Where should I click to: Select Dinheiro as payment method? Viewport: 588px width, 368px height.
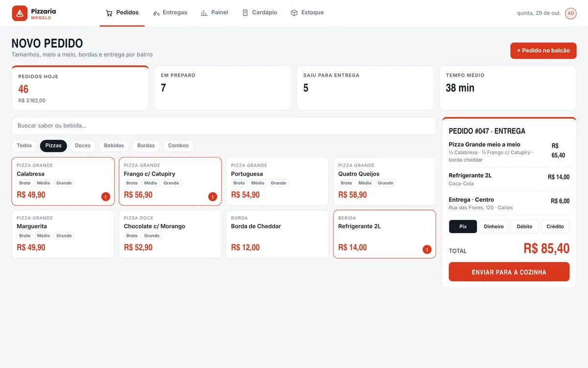[x=494, y=227]
